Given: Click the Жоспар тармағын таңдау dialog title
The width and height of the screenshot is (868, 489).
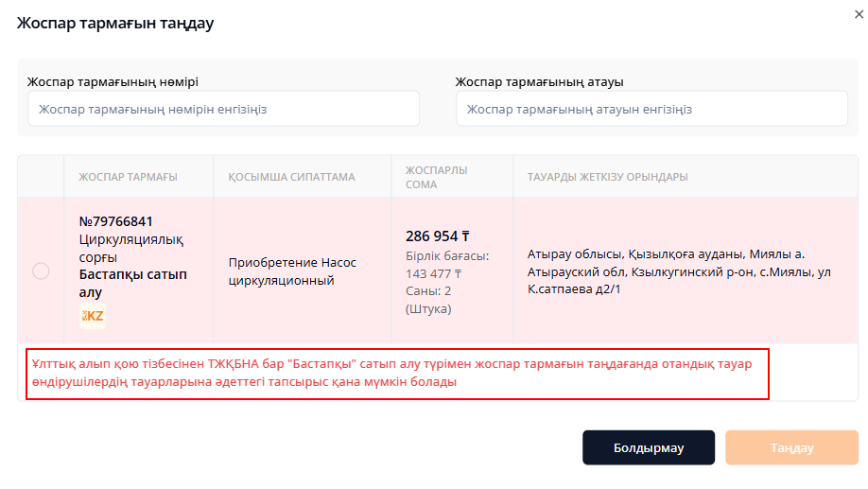Looking at the screenshot, I should point(115,24).
